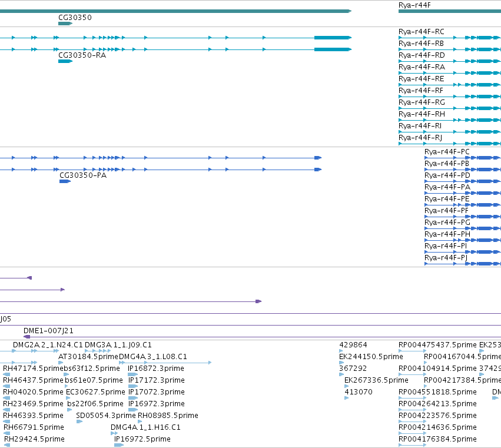The width and height of the screenshot is (501, 448).
Task: Select EST RH08985.5prime
Action: click(x=168, y=416)
